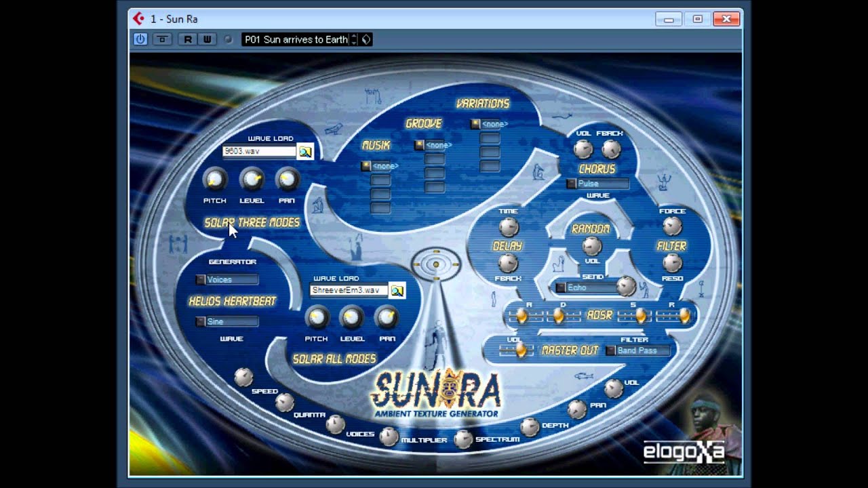868x488 pixels.
Task: Turn the Filter Reso knob
Action: (672, 263)
